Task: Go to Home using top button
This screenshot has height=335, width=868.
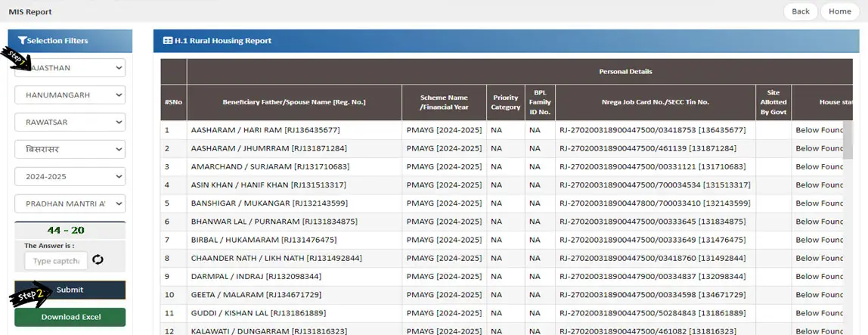Action: [839, 11]
